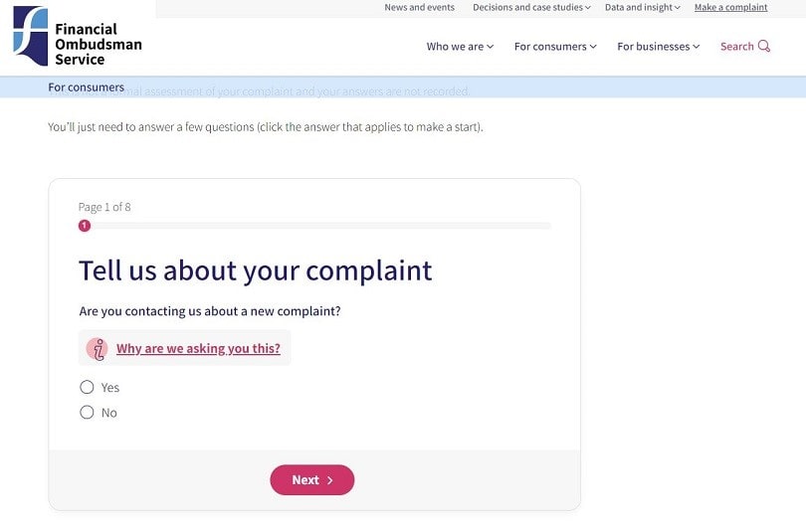Click the page progress bar

[x=314, y=226]
